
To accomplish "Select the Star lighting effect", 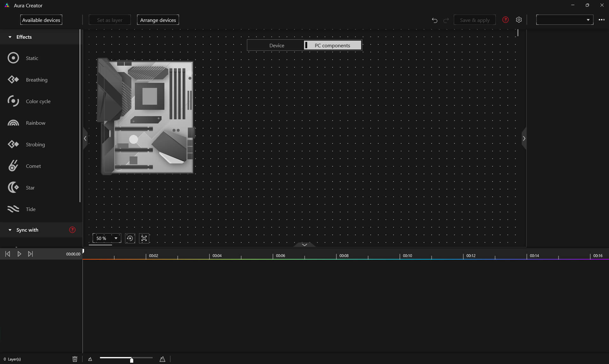I will pos(30,187).
